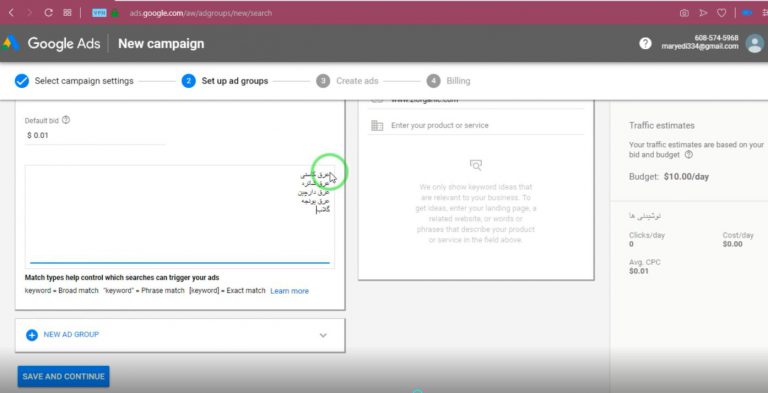This screenshot has width=768, height=393.
Task: Click the Default bid help icon
Action: click(x=66, y=120)
